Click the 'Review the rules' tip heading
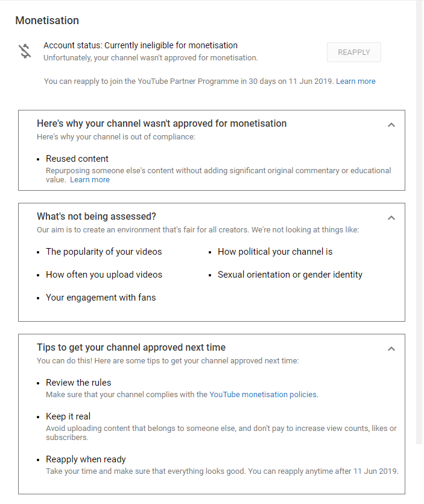 [78, 383]
